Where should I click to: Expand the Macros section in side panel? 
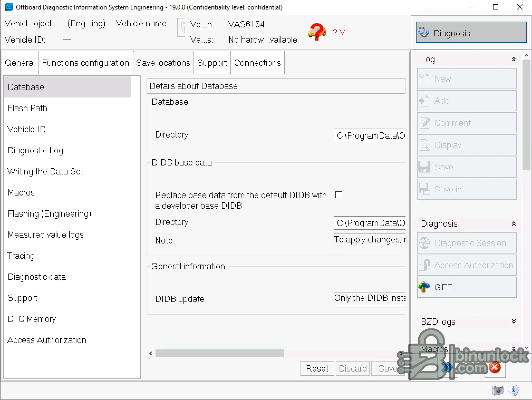tap(514, 349)
